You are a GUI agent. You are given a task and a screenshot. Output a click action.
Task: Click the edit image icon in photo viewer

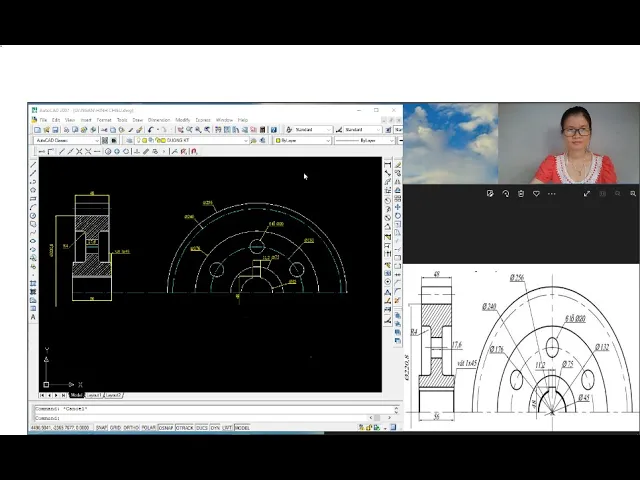click(x=490, y=193)
